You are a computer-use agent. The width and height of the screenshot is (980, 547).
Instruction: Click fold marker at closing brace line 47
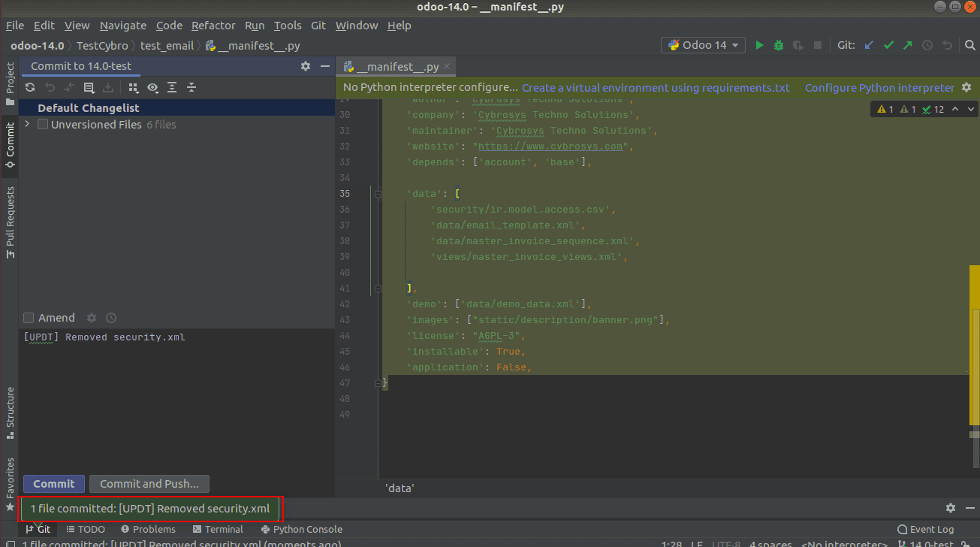(378, 383)
